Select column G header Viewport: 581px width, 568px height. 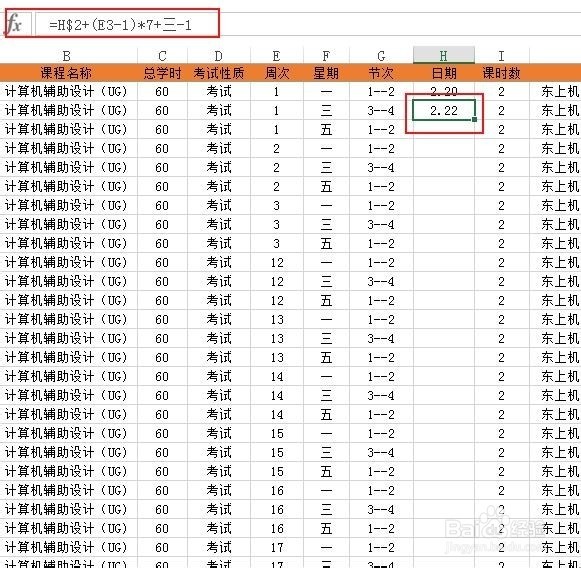[381, 56]
